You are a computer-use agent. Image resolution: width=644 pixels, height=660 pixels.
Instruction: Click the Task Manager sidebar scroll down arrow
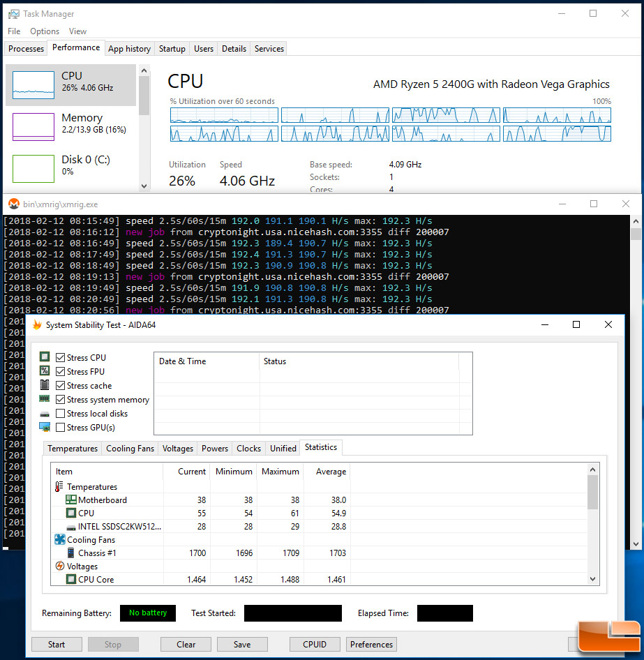pos(144,186)
